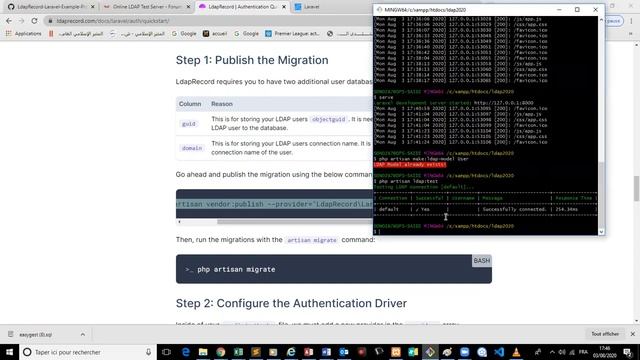Viewport: 640px width, 360px height.
Task: Click Step 1: Publish the Migration heading
Action: 252,60
